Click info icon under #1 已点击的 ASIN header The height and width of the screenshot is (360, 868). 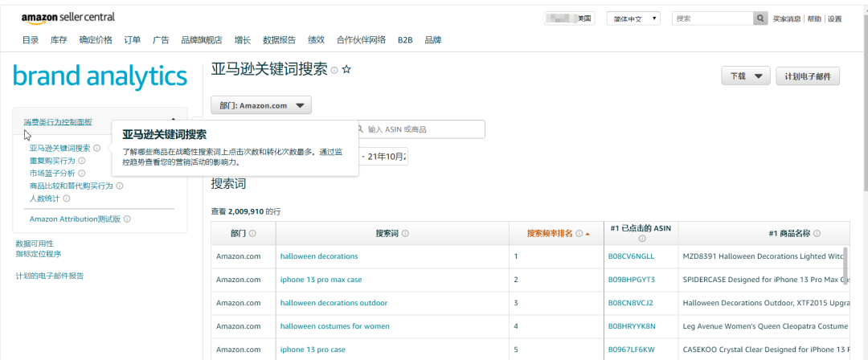[x=641, y=239]
